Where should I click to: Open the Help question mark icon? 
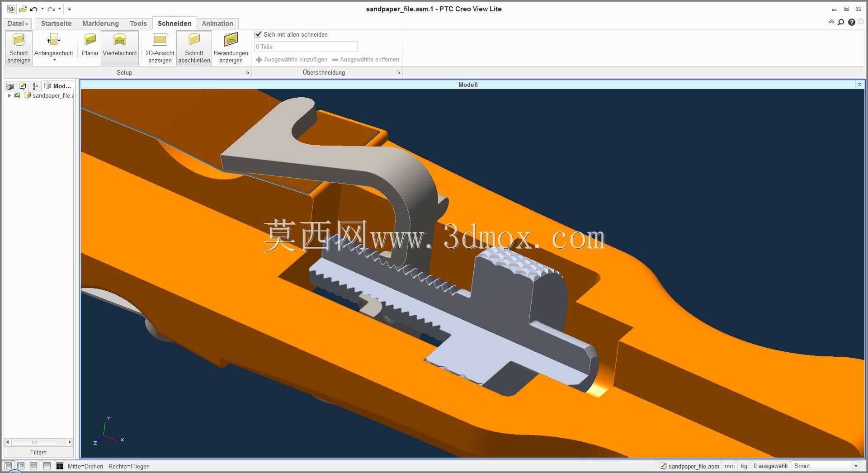pyautogui.click(x=852, y=22)
